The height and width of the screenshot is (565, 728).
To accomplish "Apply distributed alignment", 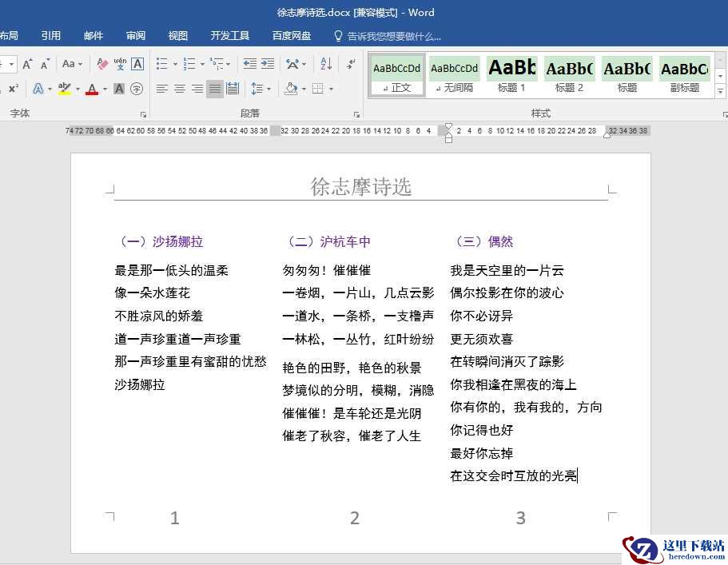I will (232, 88).
